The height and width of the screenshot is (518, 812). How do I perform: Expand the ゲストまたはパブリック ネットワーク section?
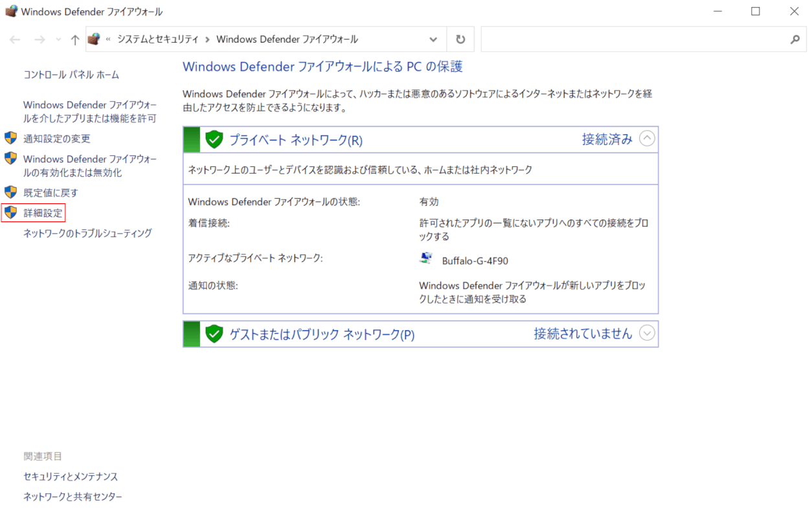click(647, 333)
